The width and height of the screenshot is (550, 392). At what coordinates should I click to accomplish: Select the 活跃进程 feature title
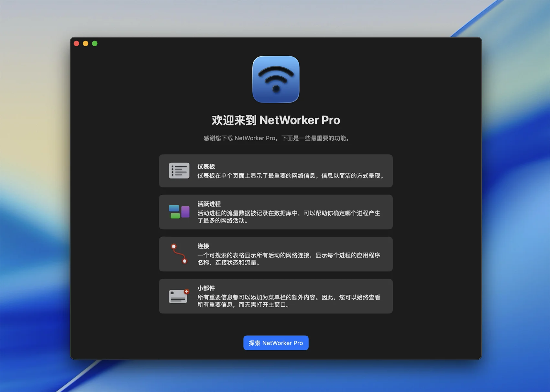click(x=209, y=204)
